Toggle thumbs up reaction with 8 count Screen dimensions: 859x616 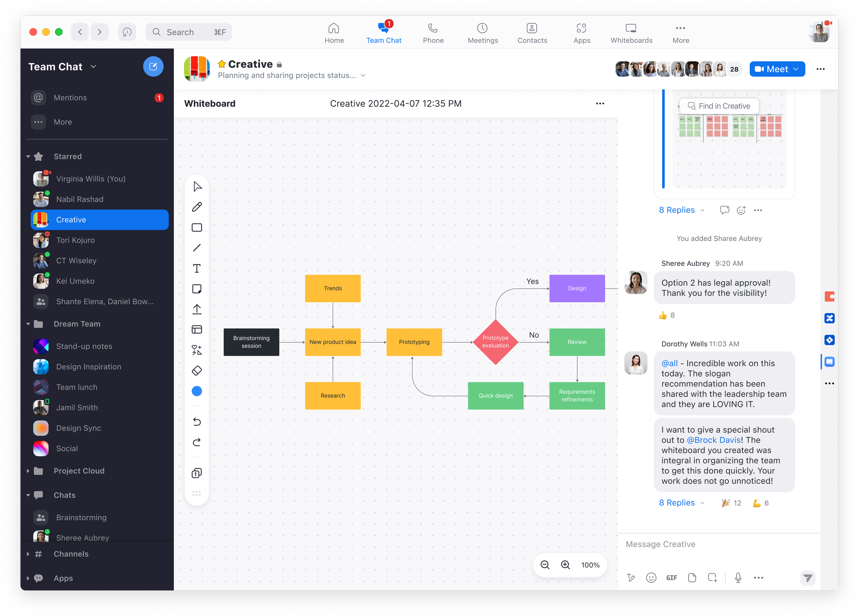click(x=666, y=315)
